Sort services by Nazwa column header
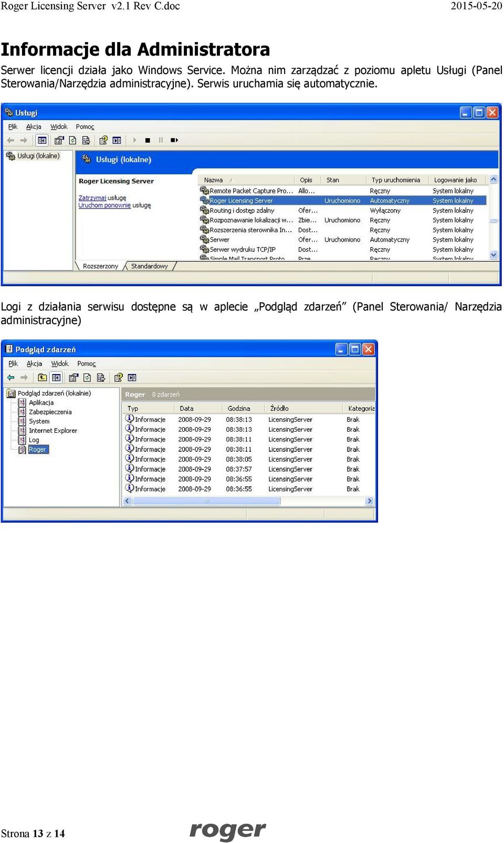Viewport: 504px width, 843px height. click(x=246, y=180)
